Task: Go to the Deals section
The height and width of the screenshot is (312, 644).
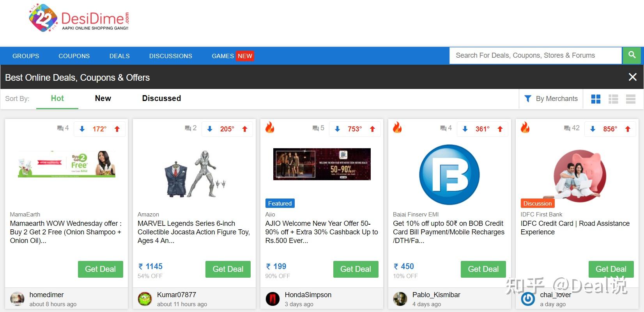Action: point(119,56)
